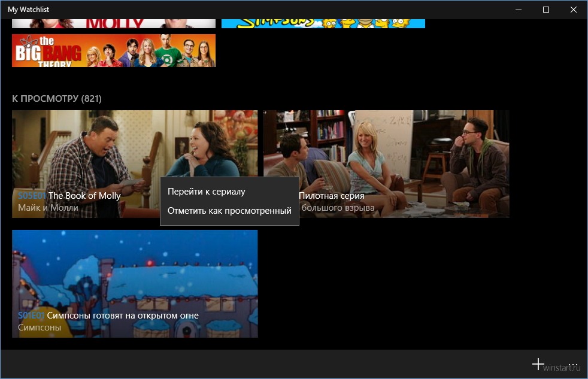The width and height of the screenshot is (588, 379).
Task: Select "Отметить как просмотренный" menu entry
Action: click(229, 211)
